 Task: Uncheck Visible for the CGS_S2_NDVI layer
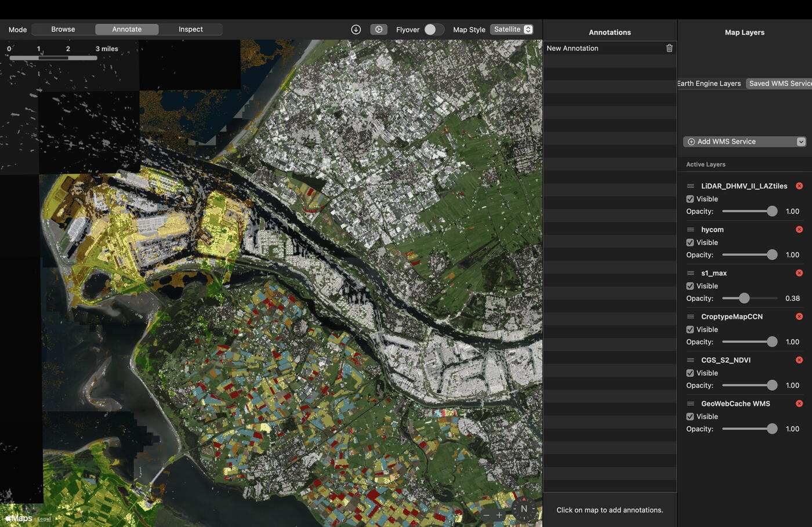[690, 373]
